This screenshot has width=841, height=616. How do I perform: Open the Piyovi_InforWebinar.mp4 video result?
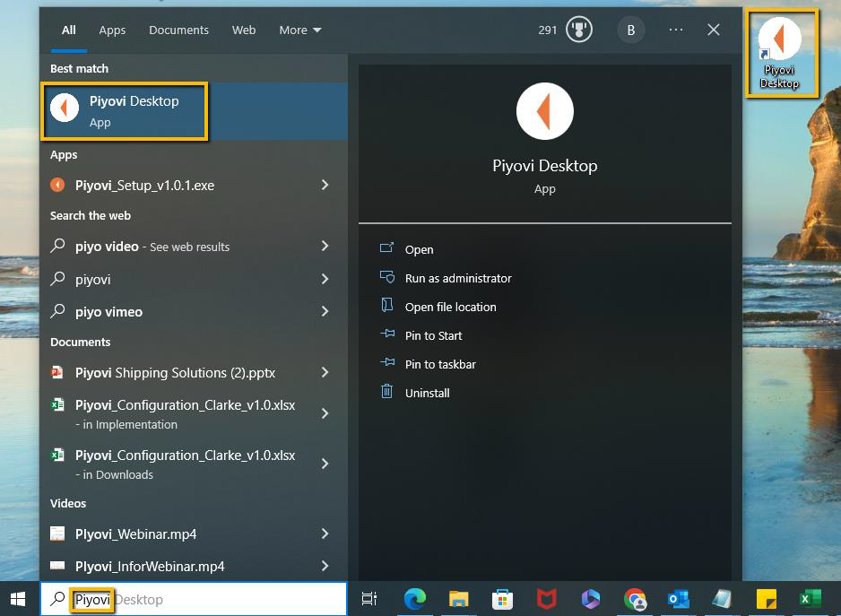[194, 566]
